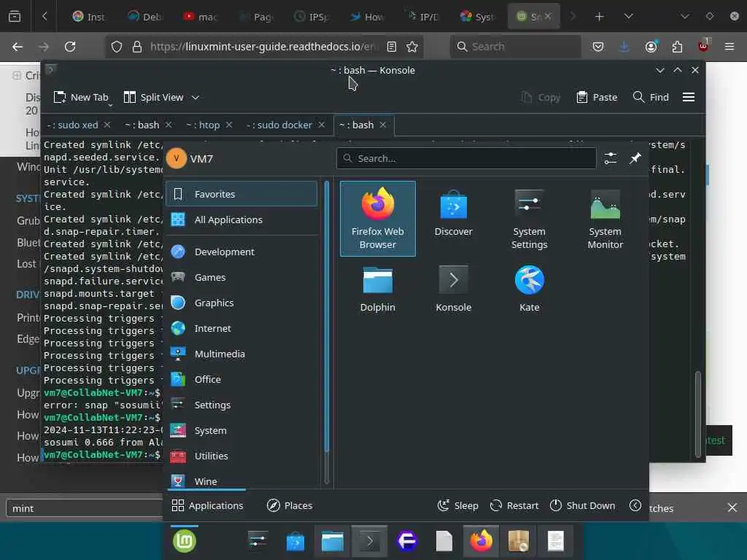Screen dimensions: 747x560
Task: Open Kate text editor icon
Action: tap(530, 289)
